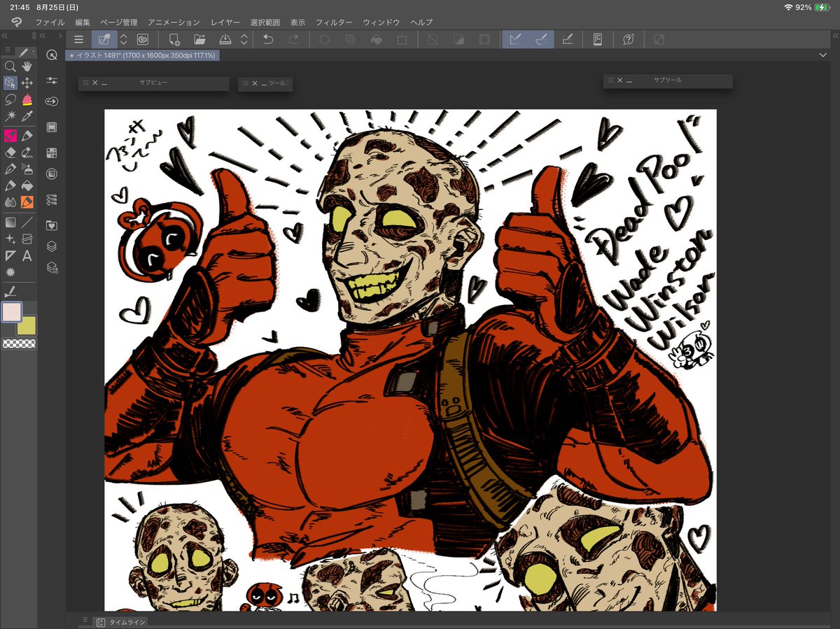Select the Ruler tool
This screenshot has height=629, width=840.
coord(10,256)
